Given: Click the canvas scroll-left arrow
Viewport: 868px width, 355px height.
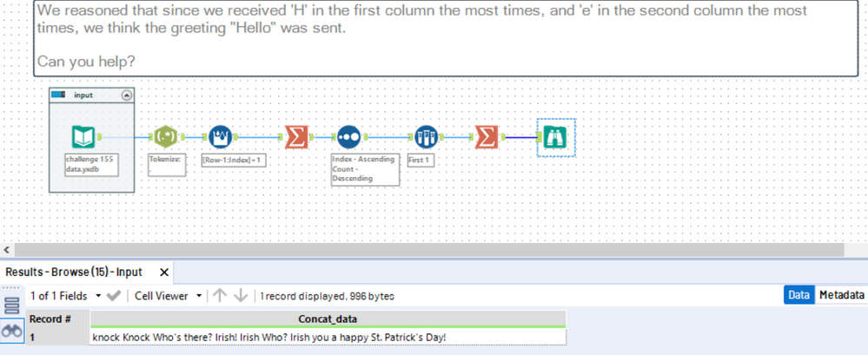Looking at the screenshot, I should pos(9,249).
